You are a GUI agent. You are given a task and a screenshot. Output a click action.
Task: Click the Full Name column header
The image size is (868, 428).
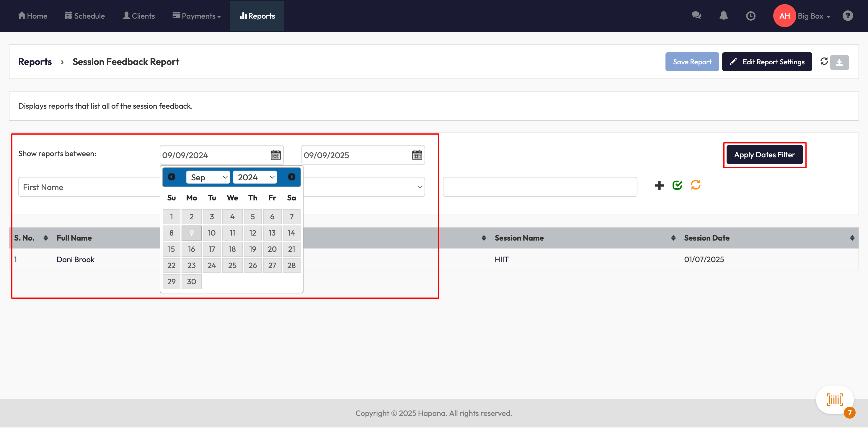[x=74, y=238]
